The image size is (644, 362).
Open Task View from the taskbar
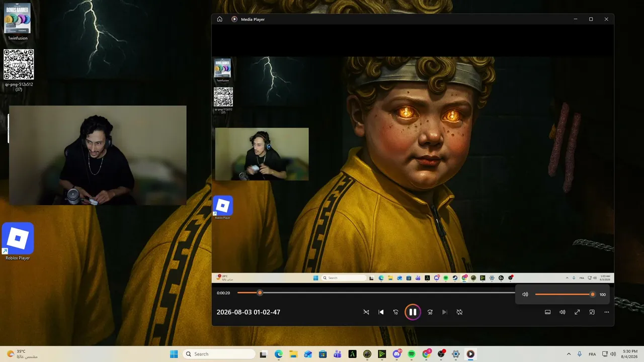(x=263, y=354)
